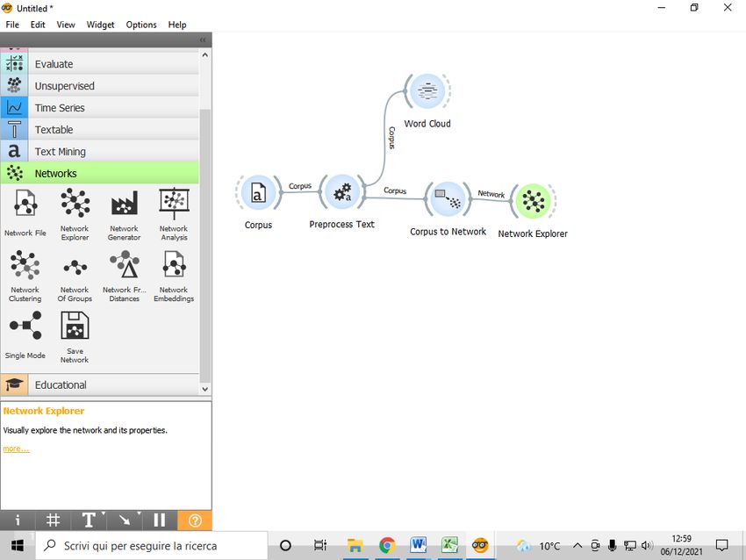Add the Single Mode widget
746x560 pixels.
25,335
